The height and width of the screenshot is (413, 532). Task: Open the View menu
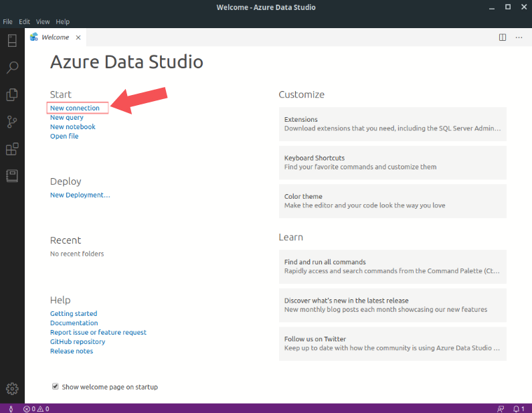coord(43,21)
